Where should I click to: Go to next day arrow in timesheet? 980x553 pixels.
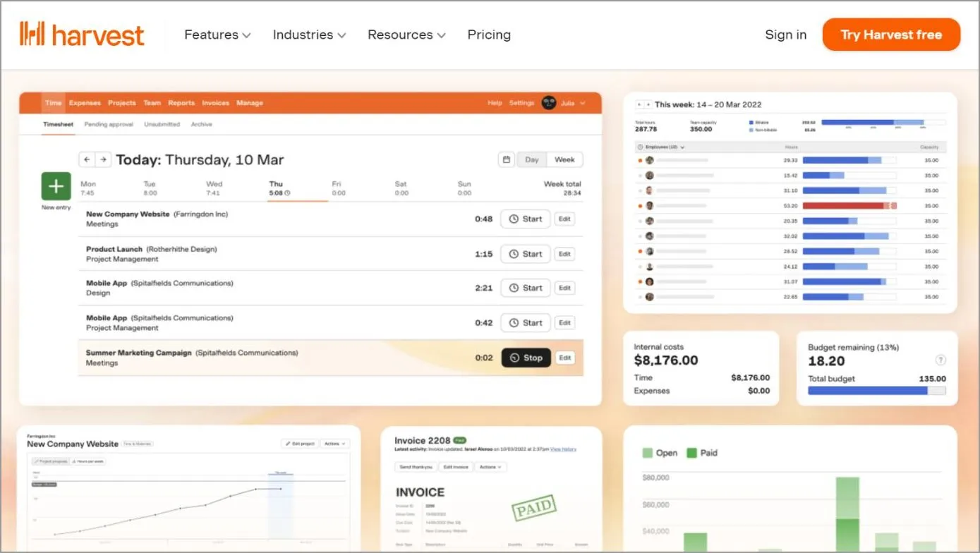coord(103,159)
